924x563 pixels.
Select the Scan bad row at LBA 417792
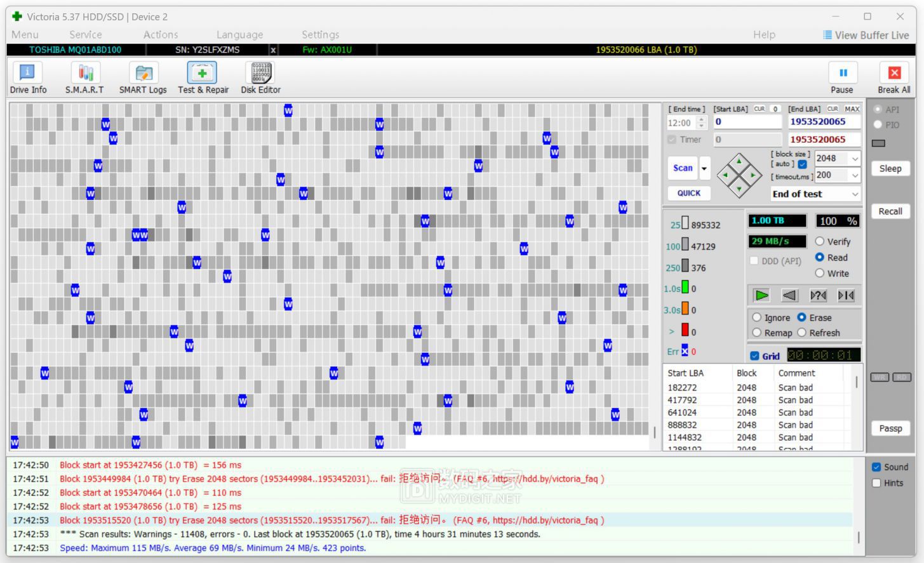point(758,401)
